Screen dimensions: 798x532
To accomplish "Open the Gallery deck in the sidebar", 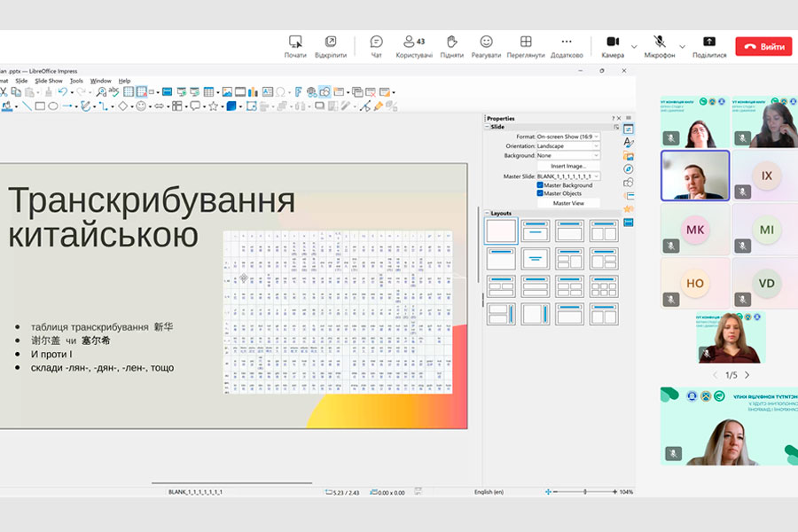I will tap(629, 156).
